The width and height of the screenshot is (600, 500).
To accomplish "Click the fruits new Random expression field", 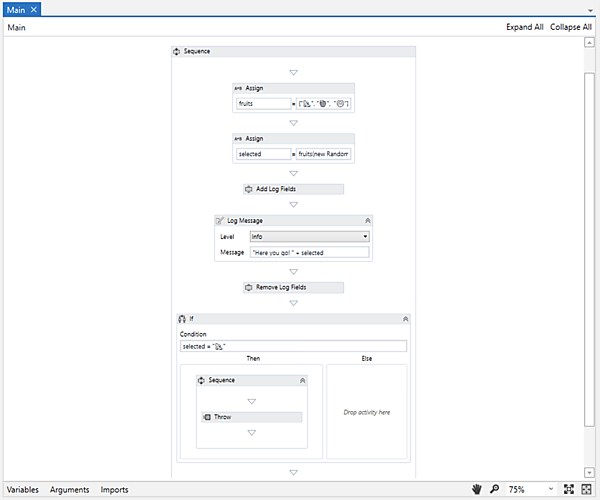I will pyautogui.click(x=323, y=154).
